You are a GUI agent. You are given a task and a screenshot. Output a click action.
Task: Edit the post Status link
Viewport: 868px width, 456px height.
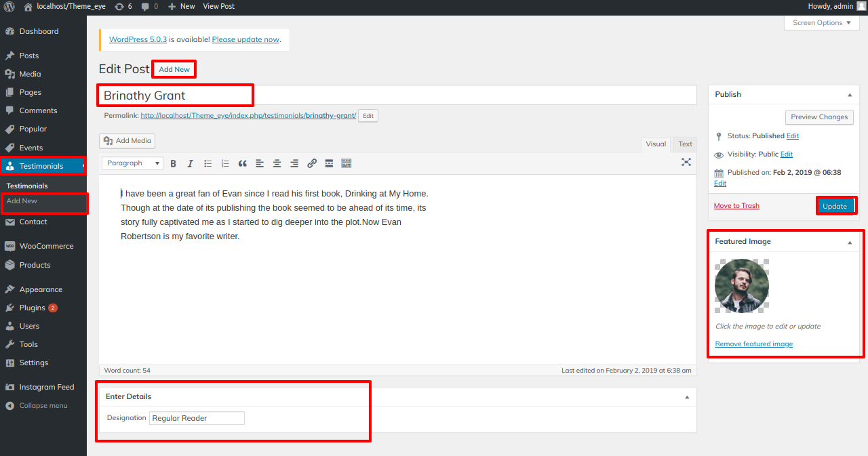click(x=793, y=136)
